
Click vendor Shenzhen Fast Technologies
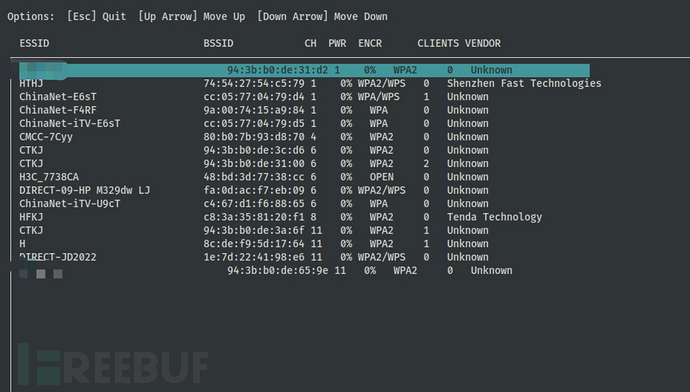(524, 83)
